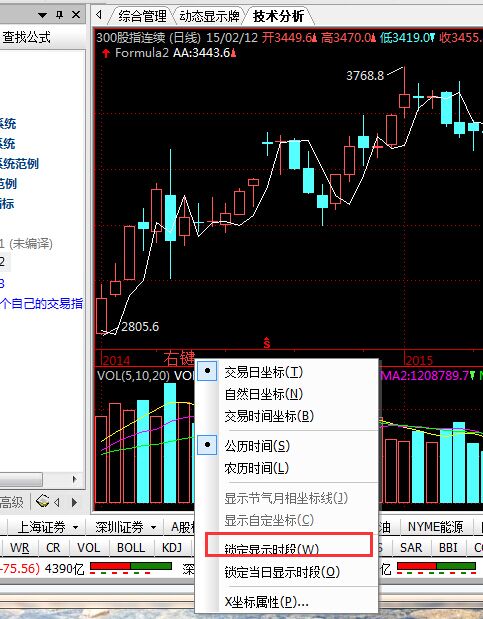Select the 系统范例 tree item

click(19, 163)
